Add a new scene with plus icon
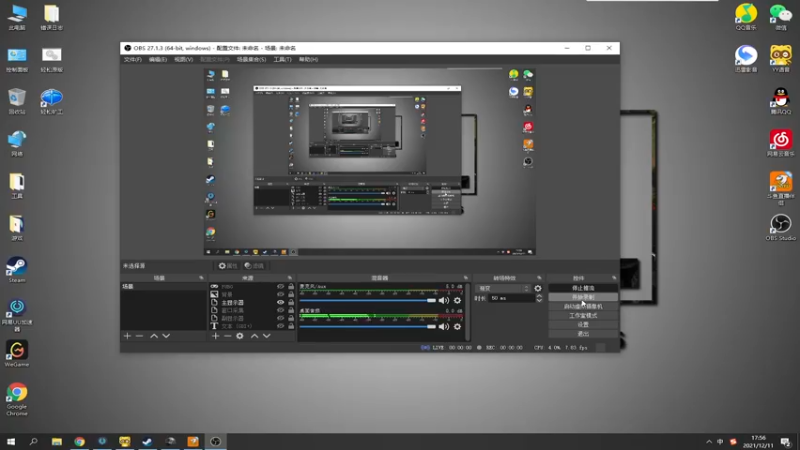The image size is (800, 450). tap(127, 336)
